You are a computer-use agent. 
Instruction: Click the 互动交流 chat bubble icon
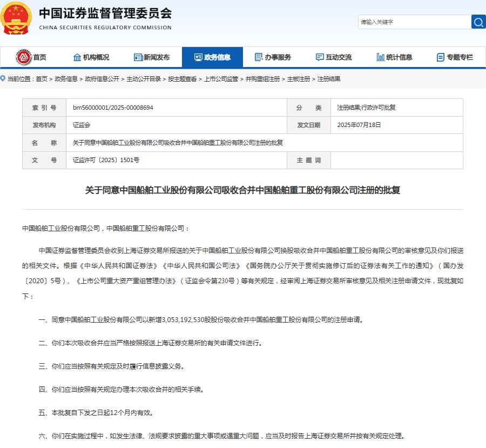tap(320, 57)
